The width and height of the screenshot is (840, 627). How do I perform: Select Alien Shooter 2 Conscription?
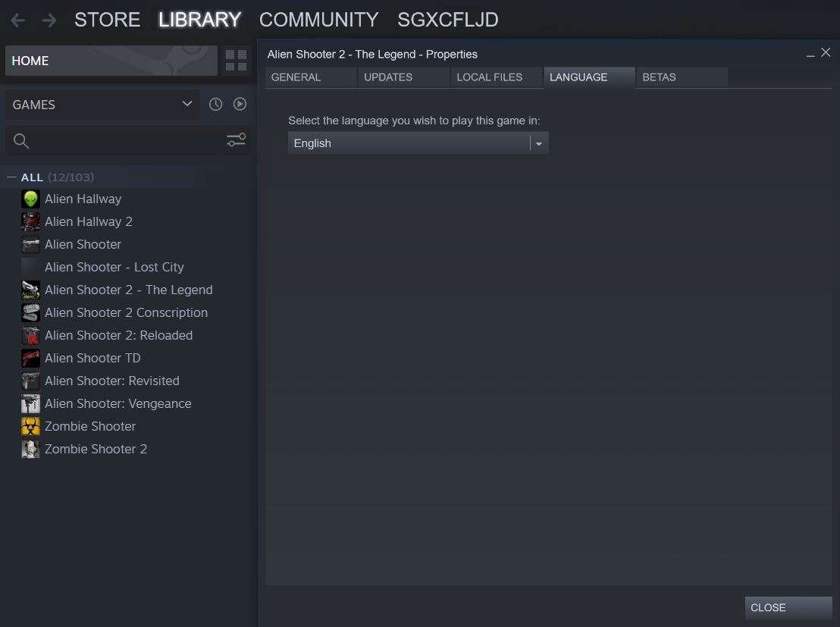[126, 312]
